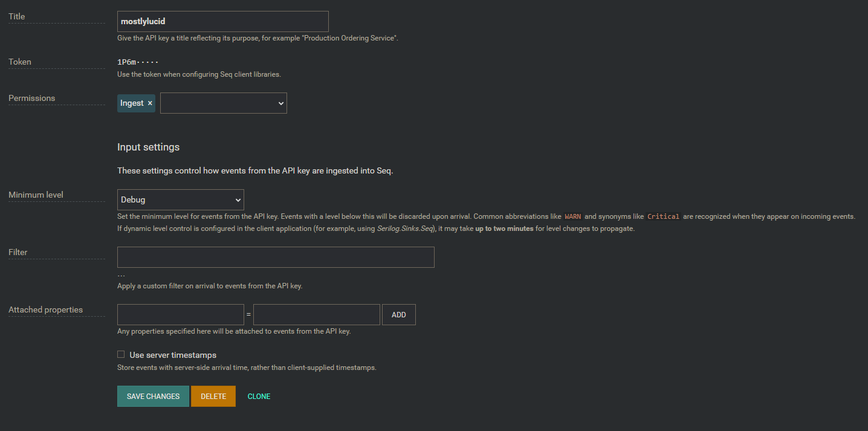Click the ellipsis below the Filter box
This screenshot has height=431, width=868.
[x=121, y=275]
